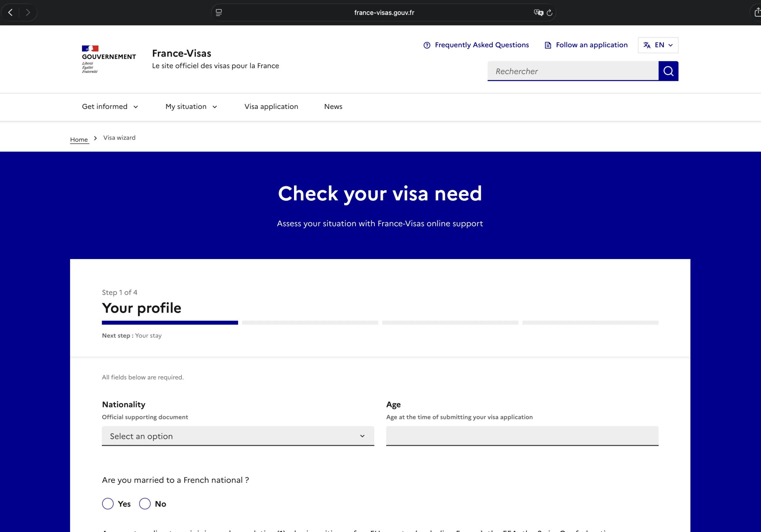
Task: Click the question mark FAQ icon
Action: [x=427, y=45]
